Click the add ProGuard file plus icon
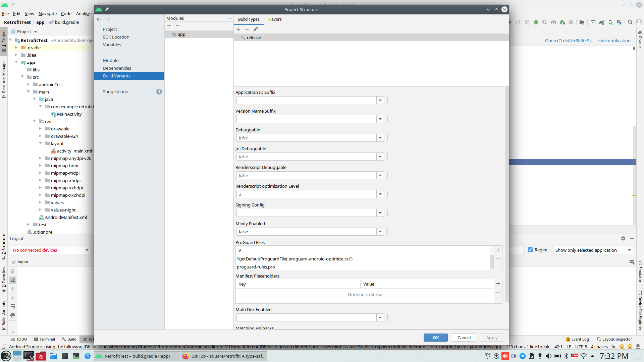This screenshot has height=362, width=644. [498, 250]
